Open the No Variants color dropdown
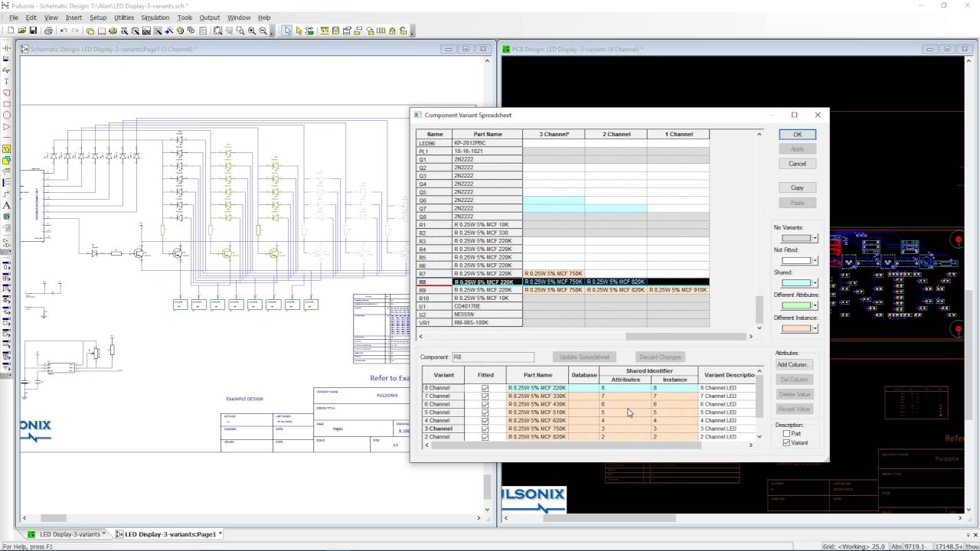Image resolution: width=980 pixels, height=551 pixels. click(815, 238)
